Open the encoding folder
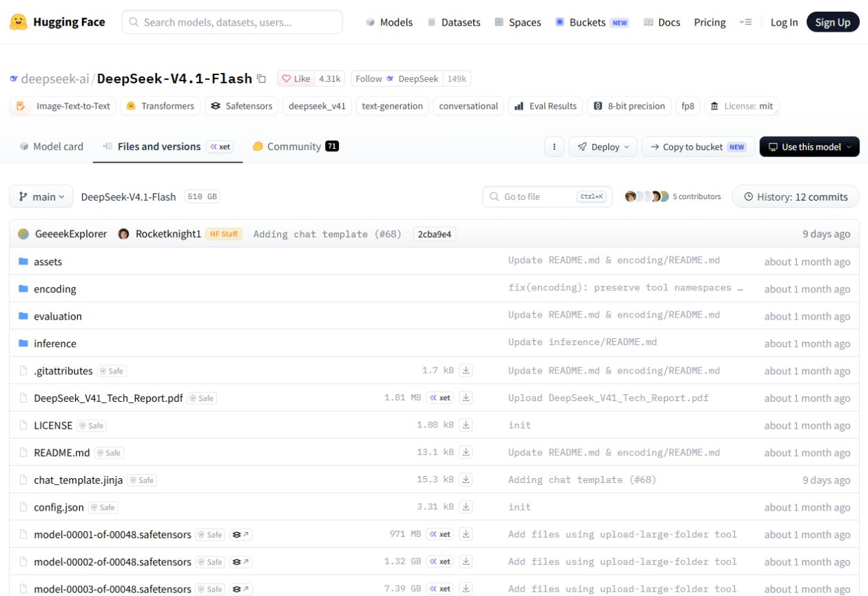Viewport: 868px width, 596px height. tap(55, 289)
